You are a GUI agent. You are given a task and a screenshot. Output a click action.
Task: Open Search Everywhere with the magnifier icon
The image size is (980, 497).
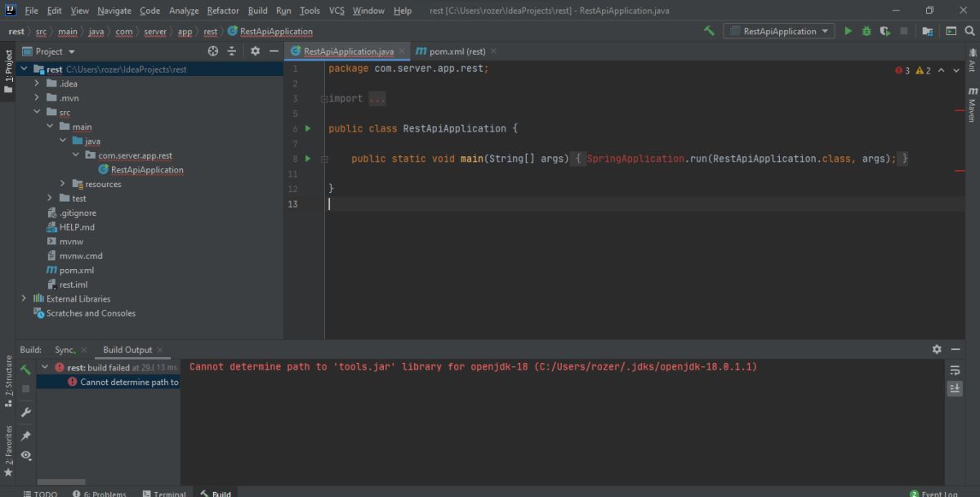point(970,31)
